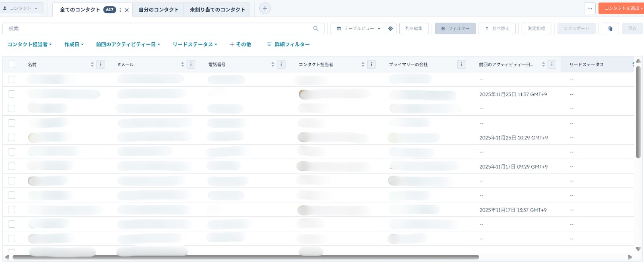Open 詳細フィルター advanced filters
This screenshot has height=266, width=644.
(288, 44)
